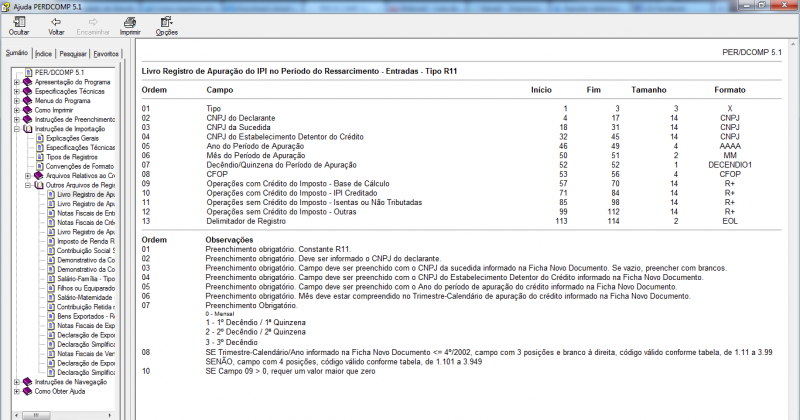Open the Explicações Gerais topic
Image resolution: width=800 pixels, height=420 pixels.
tap(72, 138)
